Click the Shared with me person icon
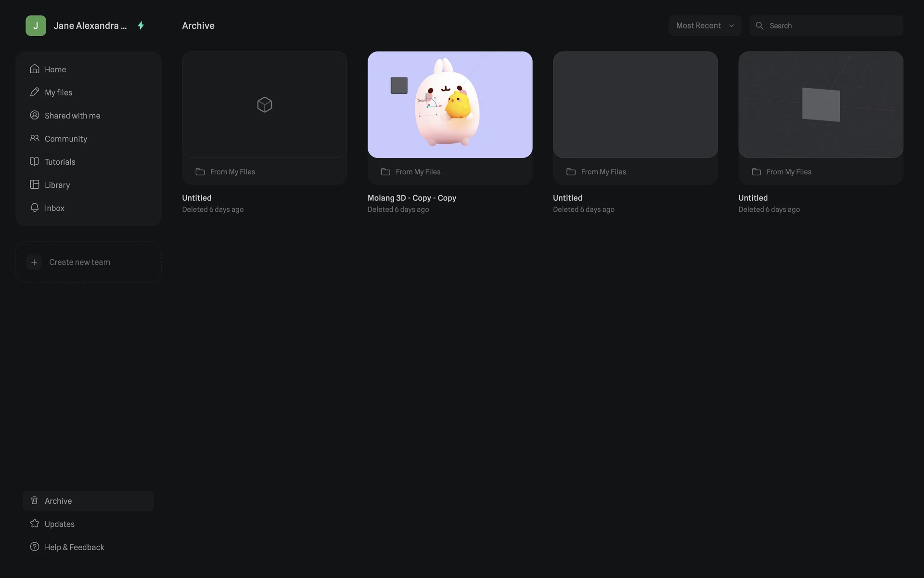 tap(34, 115)
